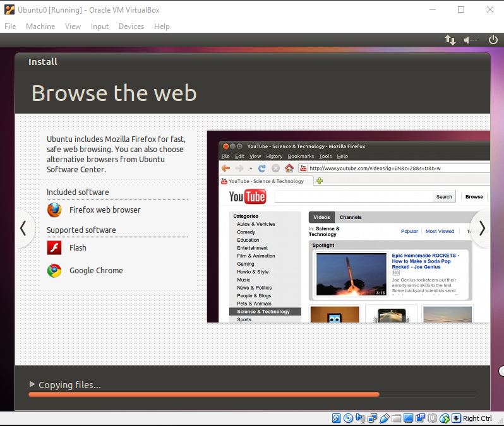Click the 'Browse the web' slide title

(114, 93)
